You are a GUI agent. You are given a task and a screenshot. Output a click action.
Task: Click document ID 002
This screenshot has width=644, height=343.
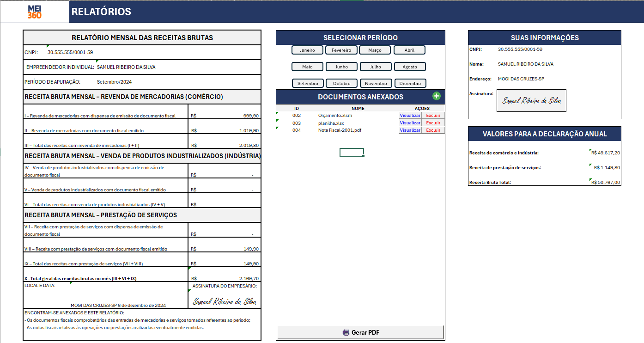click(x=297, y=116)
